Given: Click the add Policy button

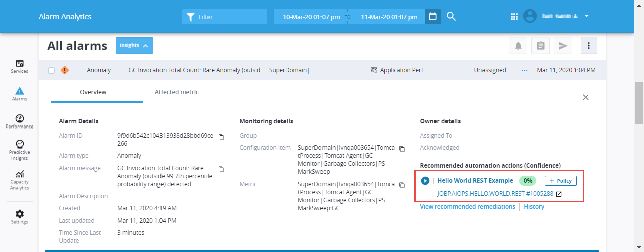Looking at the screenshot, I should pyautogui.click(x=561, y=181).
